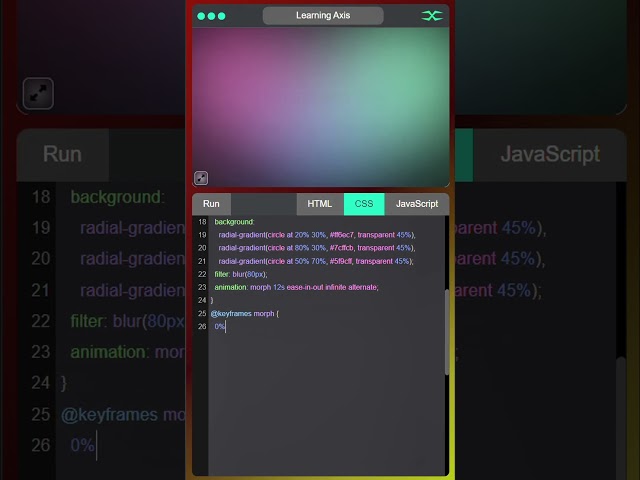Click the blurred background JavaScript tab

[550, 155]
